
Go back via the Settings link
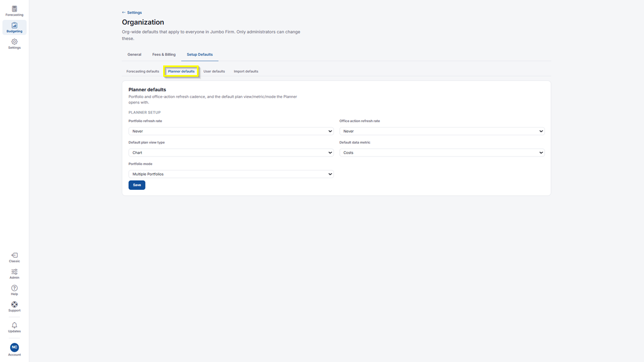pos(132,12)
